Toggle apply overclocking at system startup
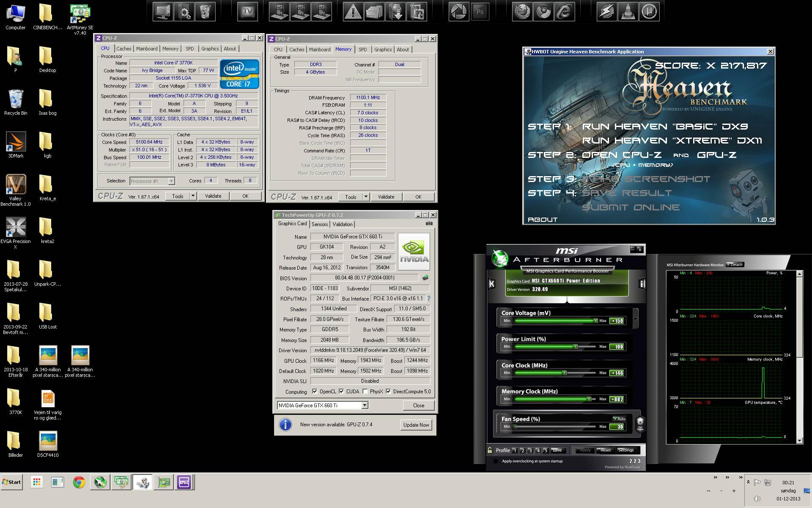Screen dimensions: 812x508 click(496, 461)
